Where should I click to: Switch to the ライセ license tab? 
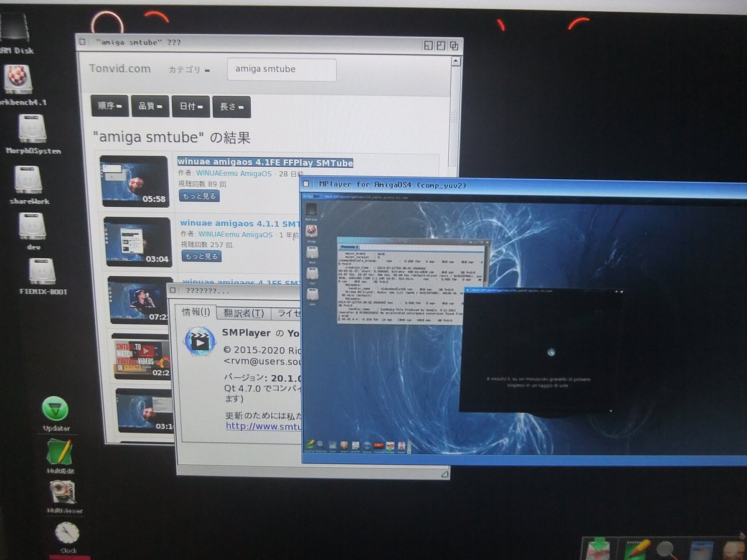coord(287,313)
